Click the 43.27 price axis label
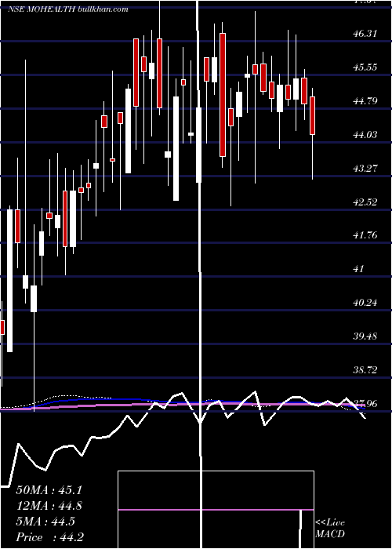 365,169
